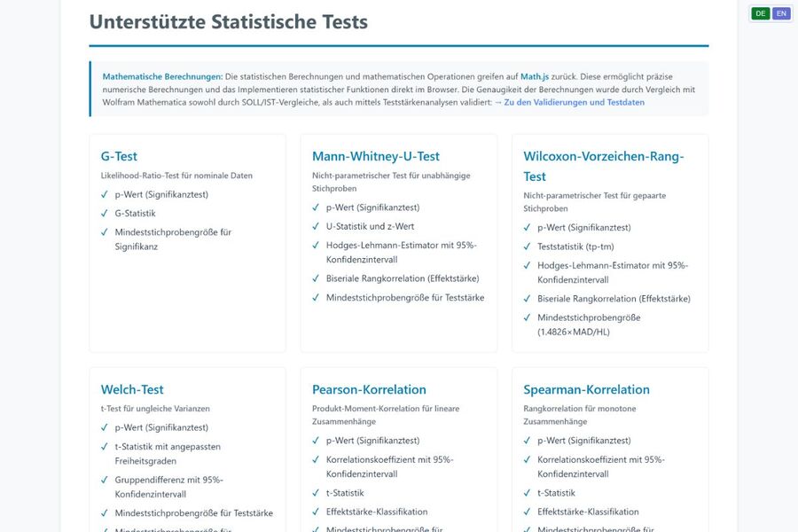Click checkmark beside Effektstärke-Klassifikation in Pearson card
This screenshot has width=798, height=532.
[317, 512]
